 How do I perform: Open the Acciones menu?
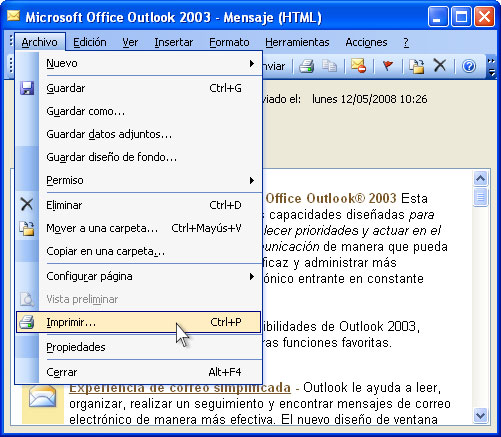click(x=366, y=42)
